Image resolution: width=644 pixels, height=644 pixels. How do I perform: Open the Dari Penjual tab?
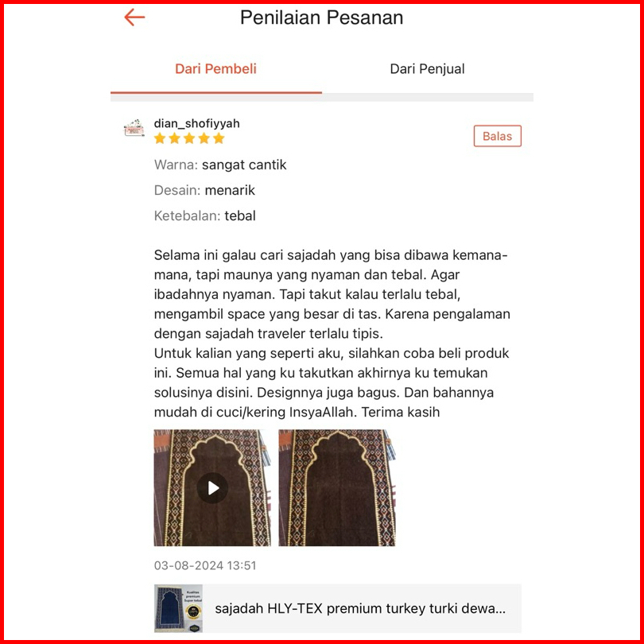click(x=428, y=69)
